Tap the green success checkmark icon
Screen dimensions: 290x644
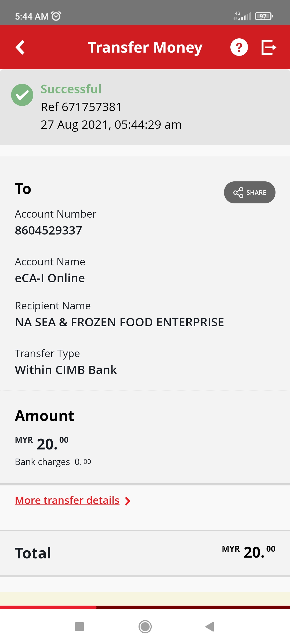(22, 95)
